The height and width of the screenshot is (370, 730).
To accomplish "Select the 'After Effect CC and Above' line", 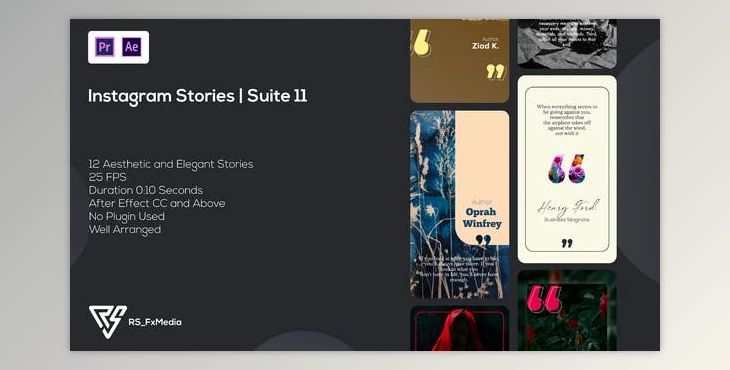I will pyautogui.click(x=157, y=203).
